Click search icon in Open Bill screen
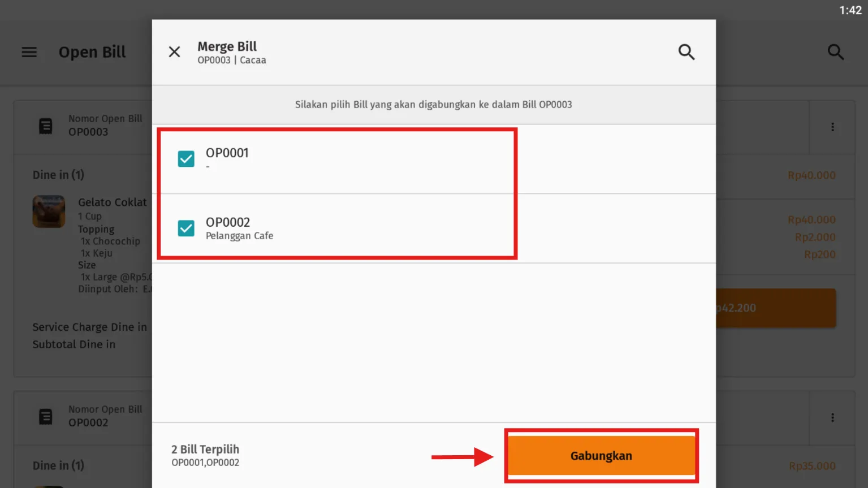Image resolution: width=868 pixels, height=488 pixels. point(836,52)
